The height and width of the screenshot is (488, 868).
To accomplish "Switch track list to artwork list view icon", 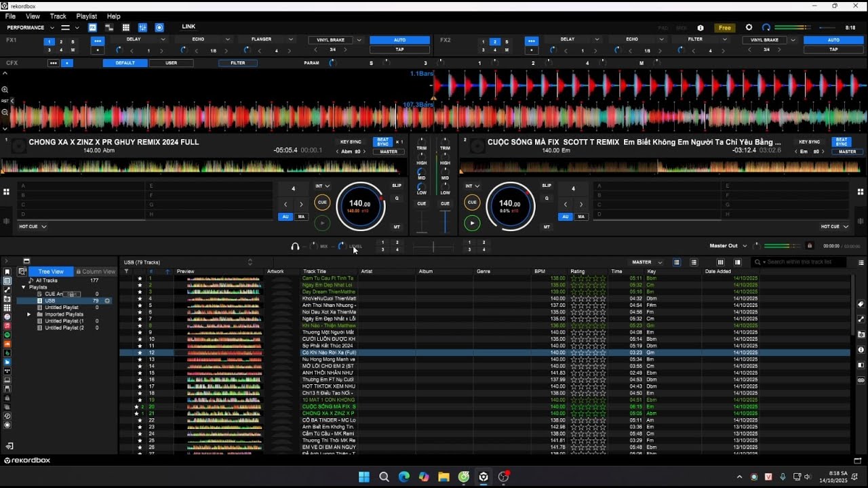I will point(694,262).
